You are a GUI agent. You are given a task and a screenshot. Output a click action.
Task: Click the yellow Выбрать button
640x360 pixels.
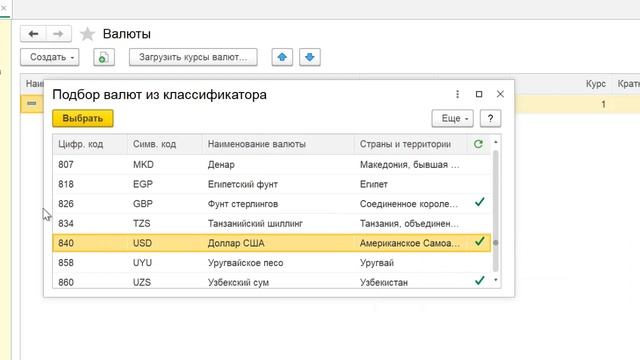point(83,118)
